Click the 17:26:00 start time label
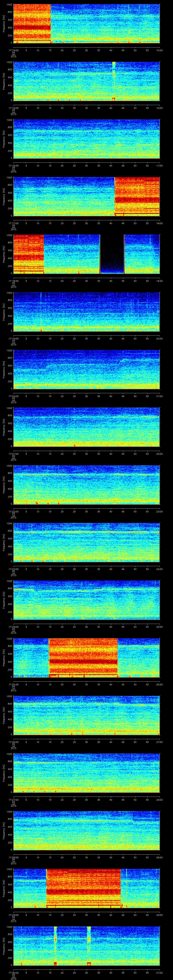The image size is (173, 980). click(13, 742)
